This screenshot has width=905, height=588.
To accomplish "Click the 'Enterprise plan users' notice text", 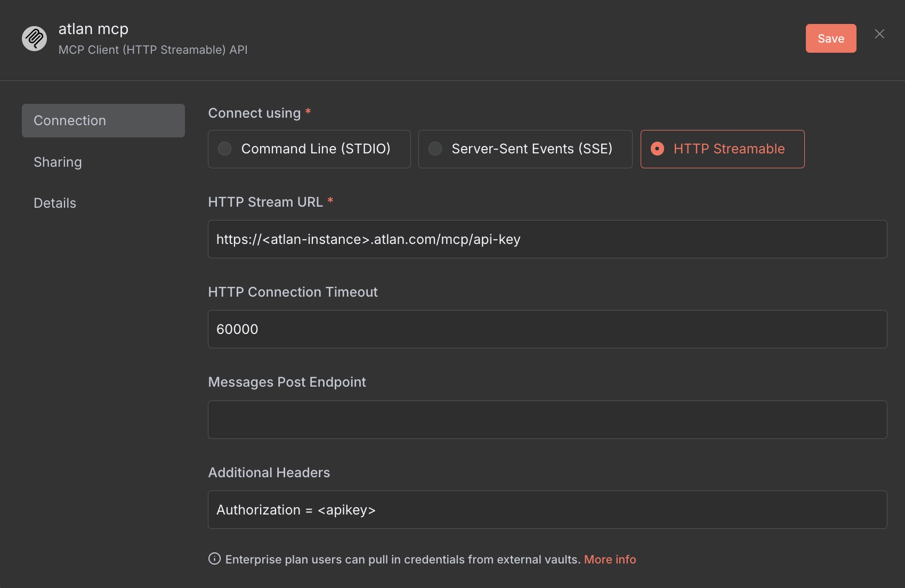I will click(x=403, y=559).
